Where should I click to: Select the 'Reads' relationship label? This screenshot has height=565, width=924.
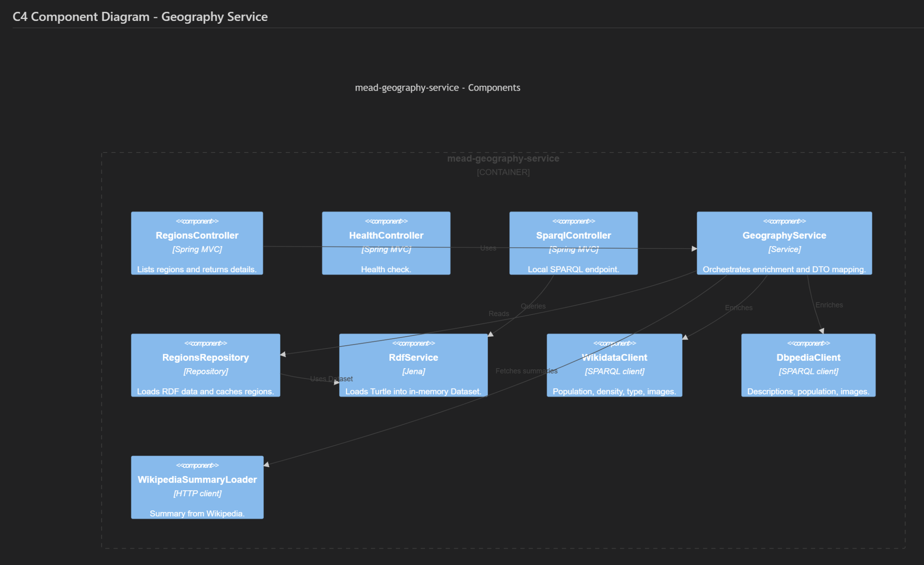click(499, 313)
